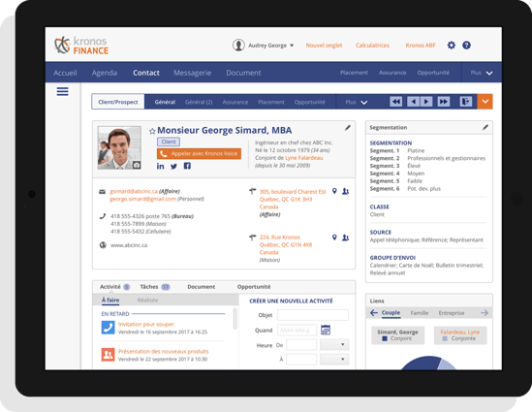Click the Objet input field
This screenshot has height=412, width=532.
pos(313,315)
